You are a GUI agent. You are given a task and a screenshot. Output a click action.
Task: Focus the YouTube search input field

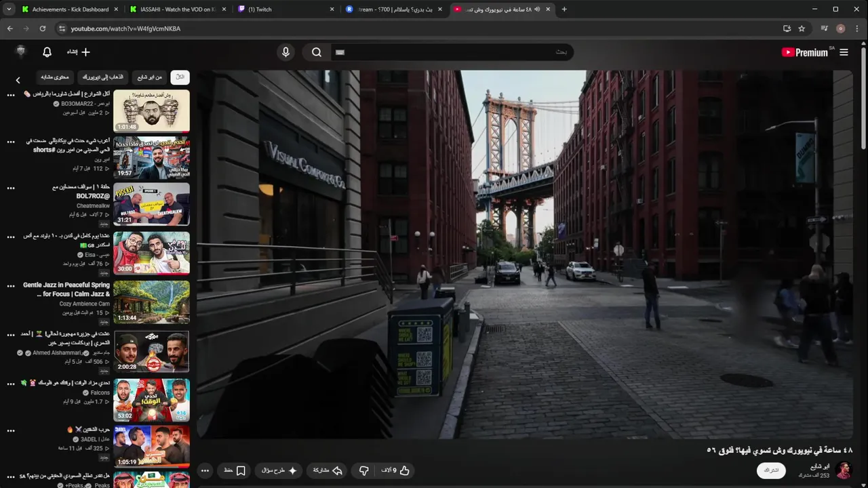click(452, 52)
